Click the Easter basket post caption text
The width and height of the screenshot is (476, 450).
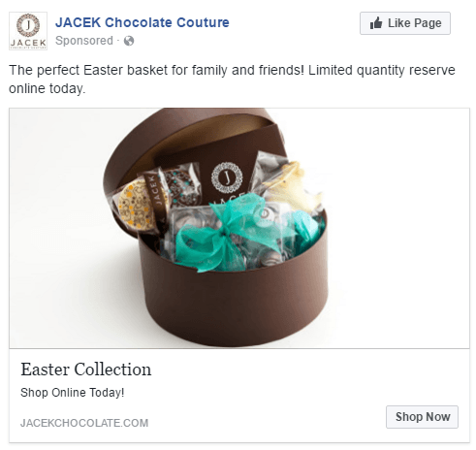232,80
